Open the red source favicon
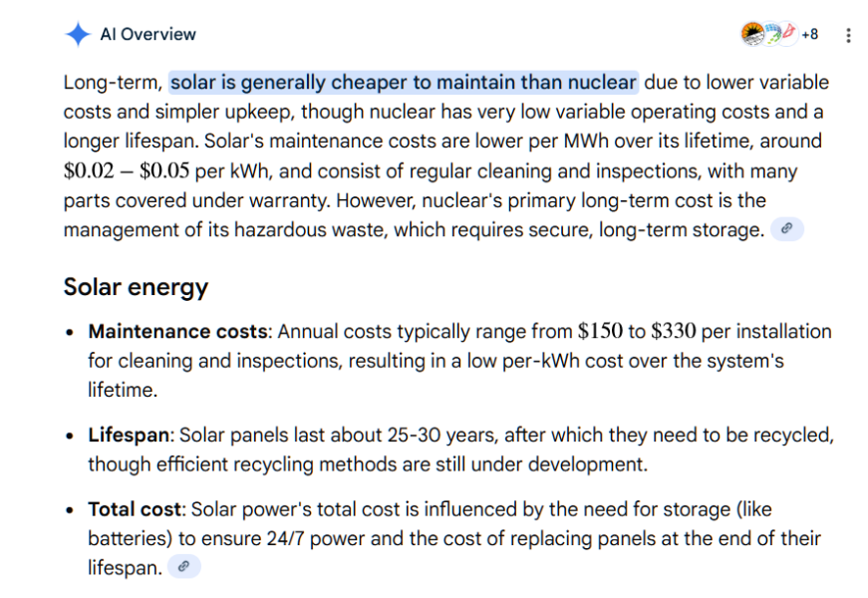This screenshot has width=868, height=598. coord(787,33)
